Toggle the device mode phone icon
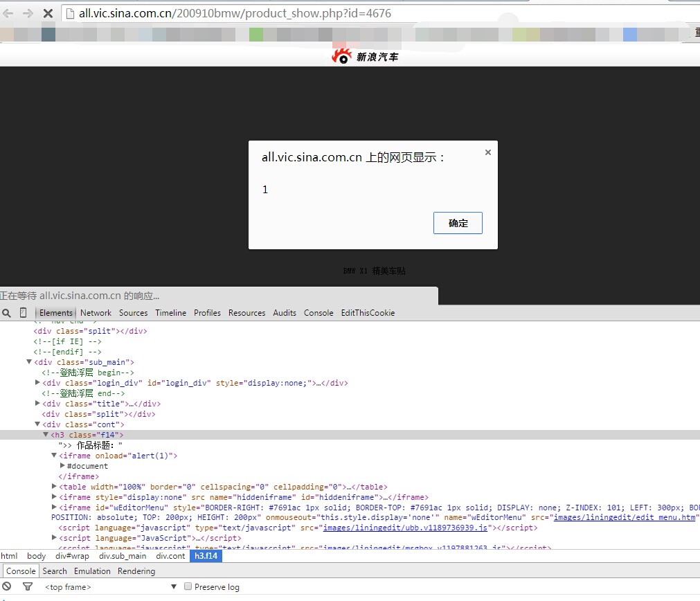This screenshot has height=601, width=700. (x=24, y=312)
